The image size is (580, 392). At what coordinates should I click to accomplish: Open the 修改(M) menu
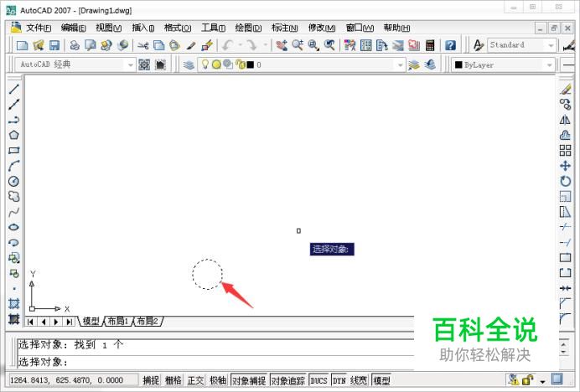[x=322, y=28]
